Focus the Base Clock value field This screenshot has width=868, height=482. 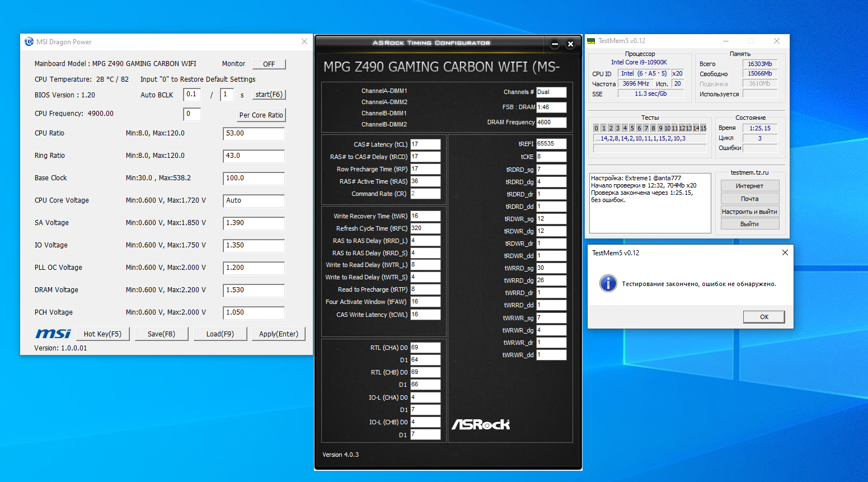click(254, 178)
